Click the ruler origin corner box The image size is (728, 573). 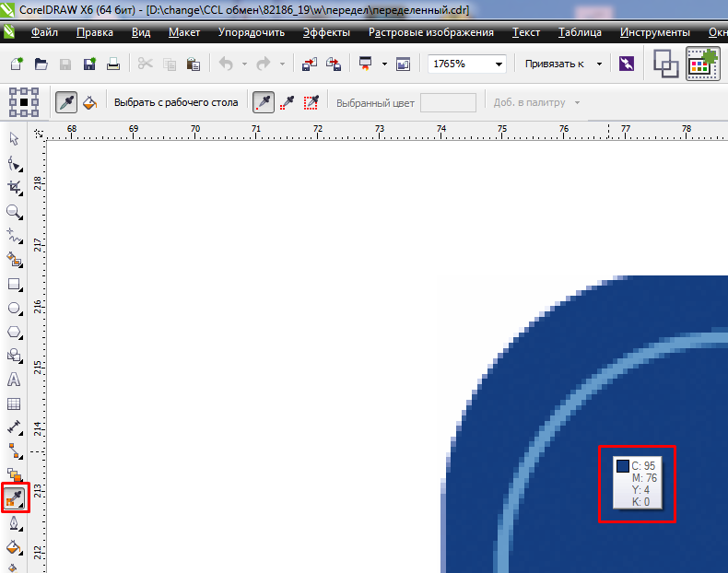[39, 134]
